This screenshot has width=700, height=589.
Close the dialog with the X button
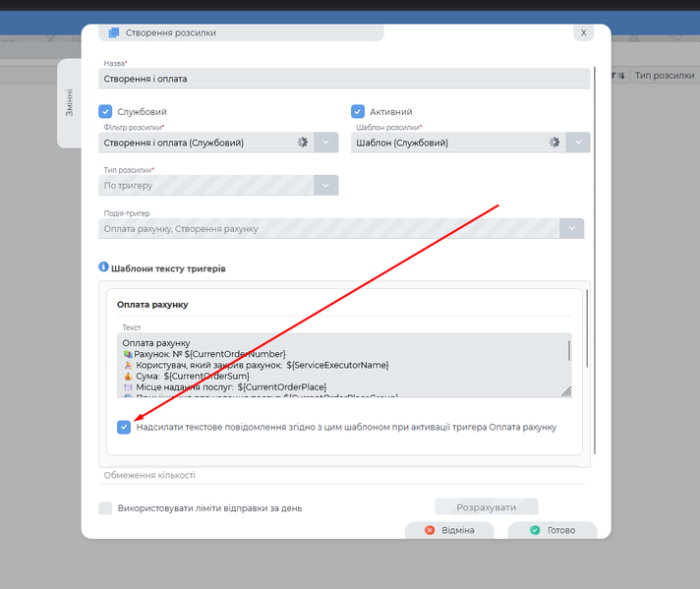coord(583,32)
